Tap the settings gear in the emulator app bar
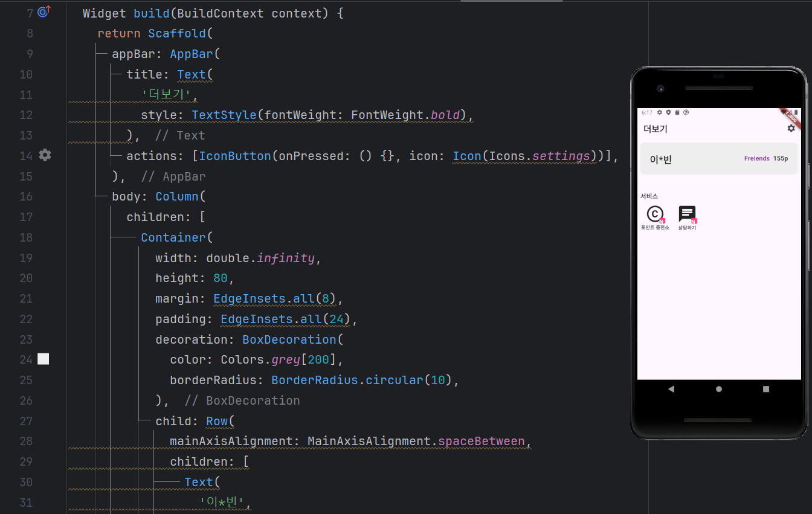 791,128
